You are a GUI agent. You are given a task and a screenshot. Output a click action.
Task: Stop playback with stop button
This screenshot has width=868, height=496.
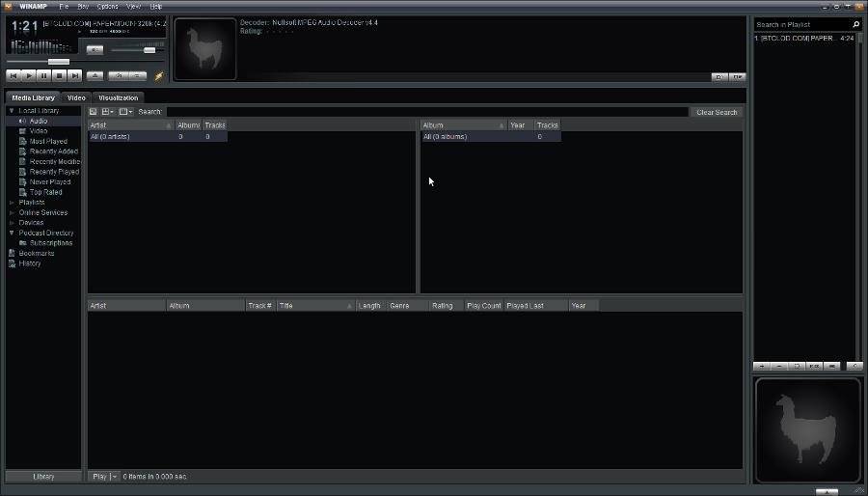click(60, 76)
